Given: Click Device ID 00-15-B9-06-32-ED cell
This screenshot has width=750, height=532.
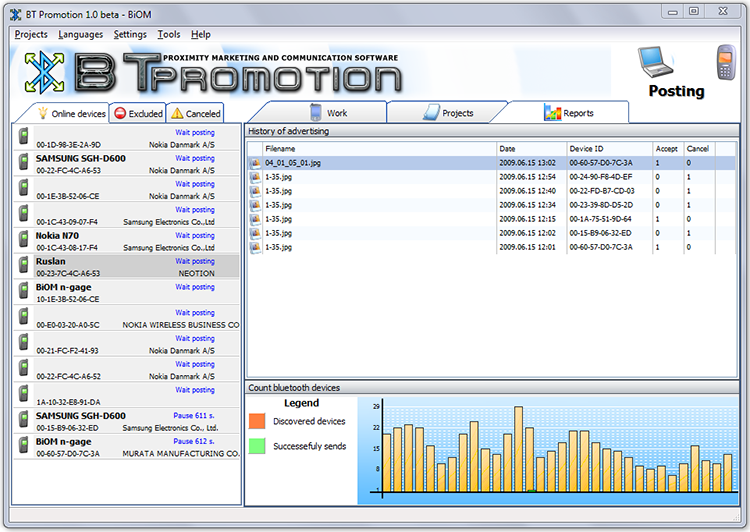Looking at the screenshot, I should pos(600,233).
